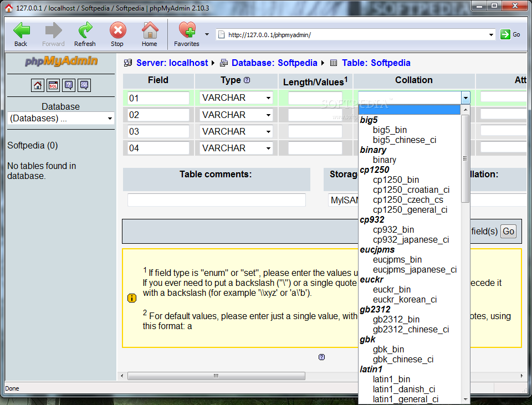Open the SQL documentation icon in sidebar

[84, 85]
